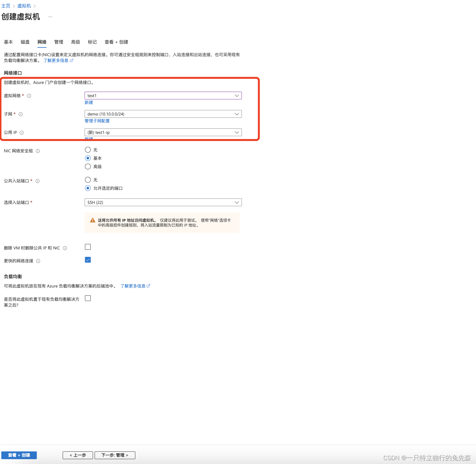The image size is (476, 464).
Task: Click the warning triangle icon in alert
Action: point(93,220)
